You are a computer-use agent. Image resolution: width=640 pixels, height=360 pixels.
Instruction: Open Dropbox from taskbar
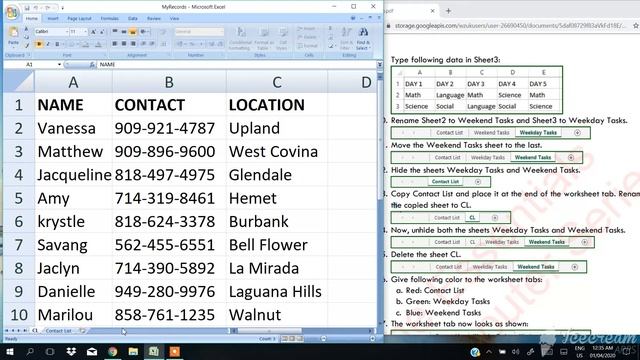[71, 351]
